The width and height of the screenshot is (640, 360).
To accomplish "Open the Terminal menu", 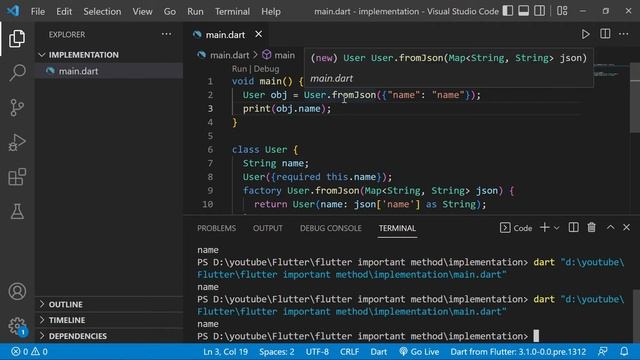I will coord(232,11).
